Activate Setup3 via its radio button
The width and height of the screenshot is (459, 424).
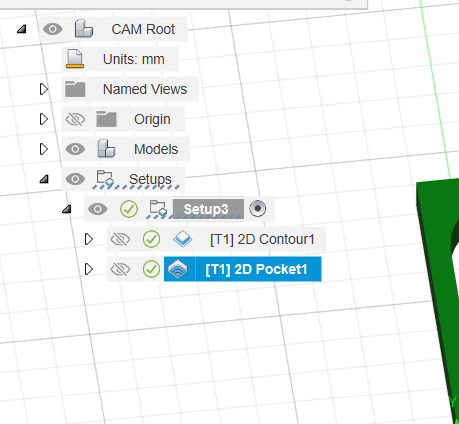click(258, 209)
